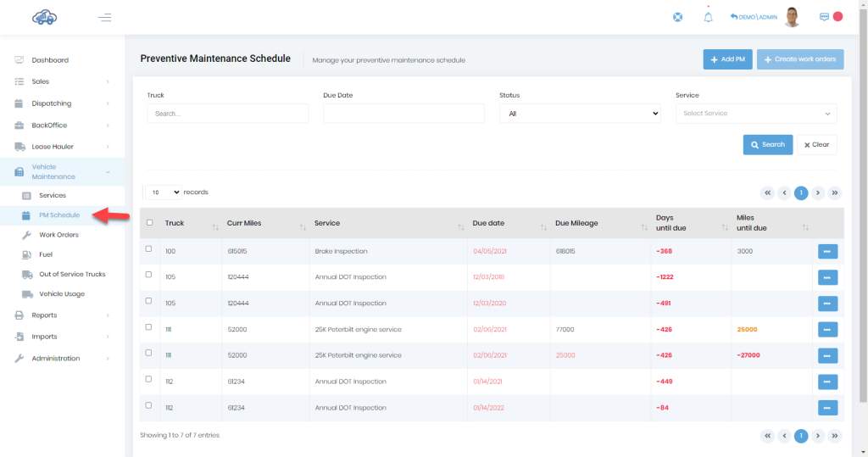
Task: Click the admin user avatar photo
Action: [793, 17]
